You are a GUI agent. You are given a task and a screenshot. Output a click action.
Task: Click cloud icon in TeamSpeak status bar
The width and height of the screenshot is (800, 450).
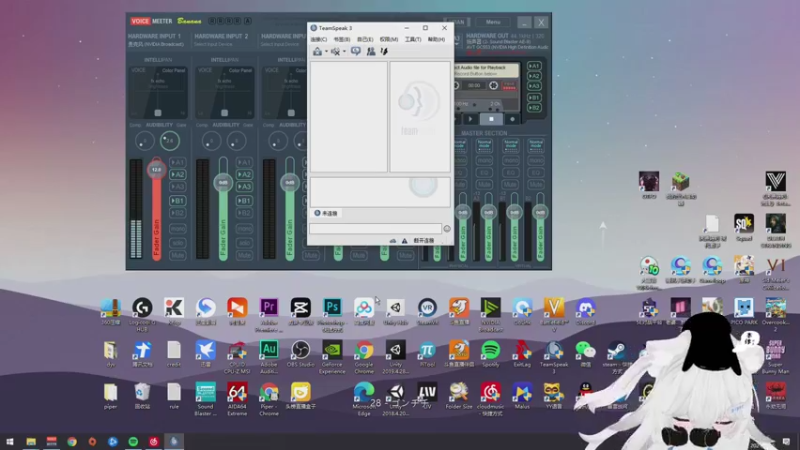[392, 241]
